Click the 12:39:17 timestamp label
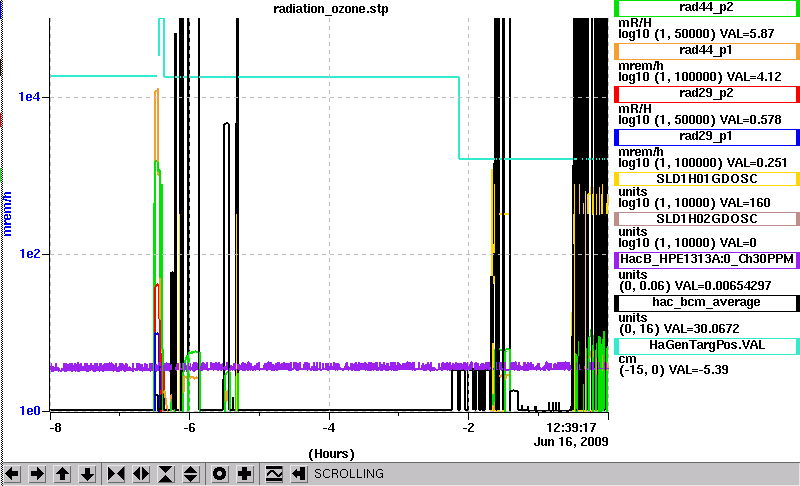This screenshot has width=800, height=486. (x=571, y=427)
